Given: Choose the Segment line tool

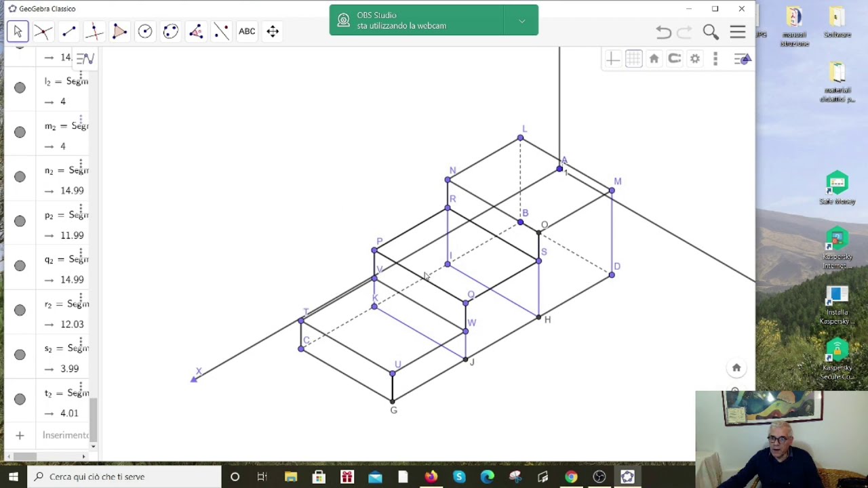Looking at the screenshot, I should pos(68,31).
